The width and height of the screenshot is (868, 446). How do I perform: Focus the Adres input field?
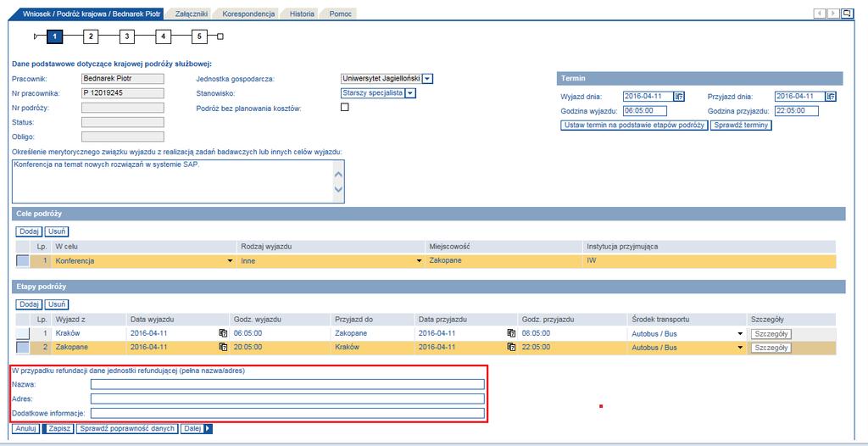point(288,399)
